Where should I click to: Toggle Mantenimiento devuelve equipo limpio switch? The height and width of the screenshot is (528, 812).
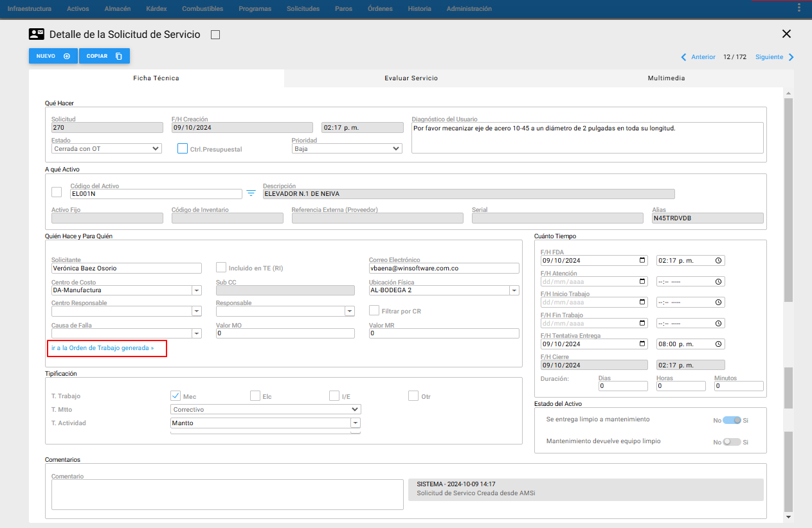tap(732, 442)
